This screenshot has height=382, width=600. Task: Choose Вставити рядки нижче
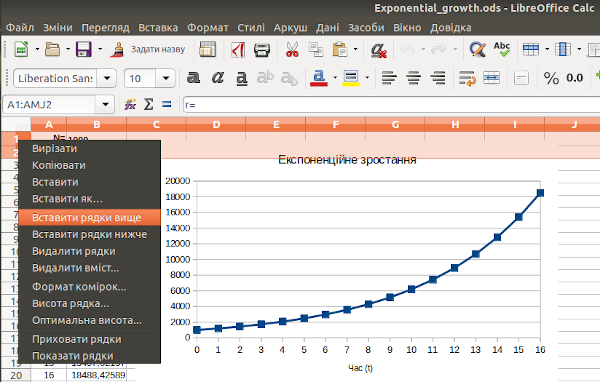pos(90,234)
